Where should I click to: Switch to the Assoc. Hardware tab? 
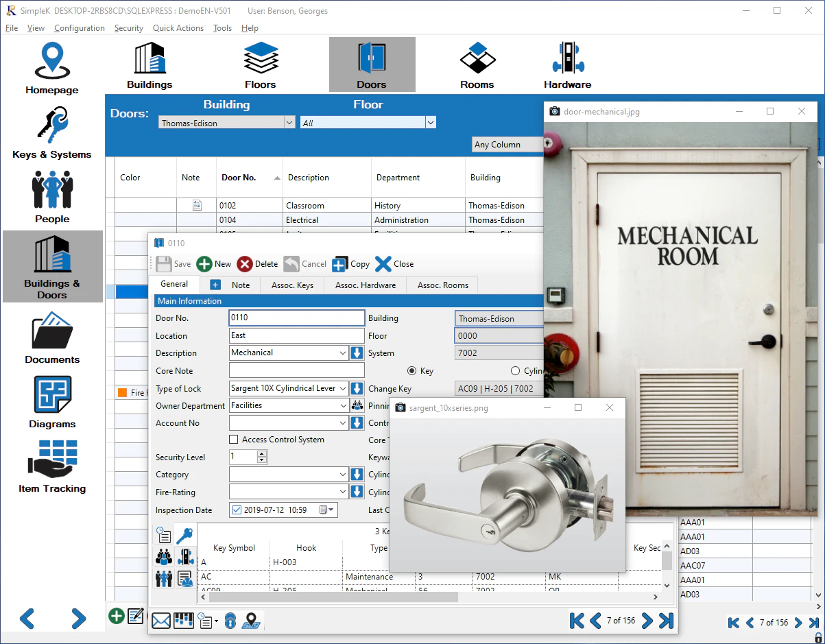(365, 285)
